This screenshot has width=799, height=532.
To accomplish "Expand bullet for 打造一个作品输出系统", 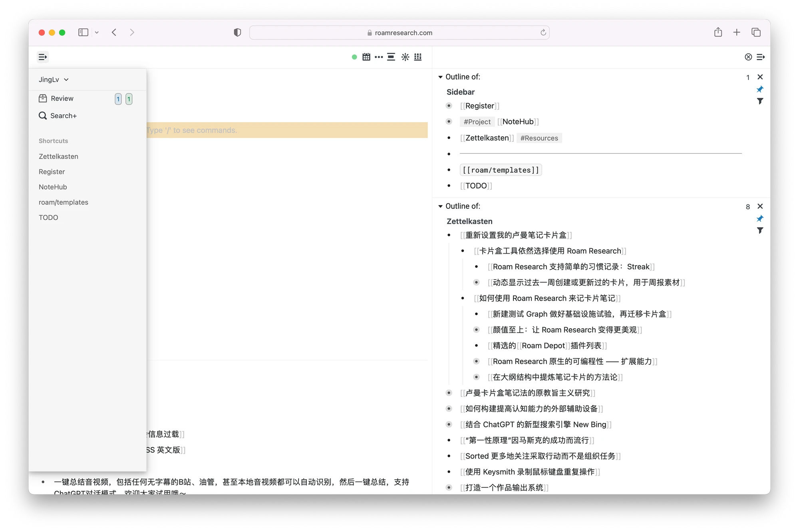I will 449,488.
